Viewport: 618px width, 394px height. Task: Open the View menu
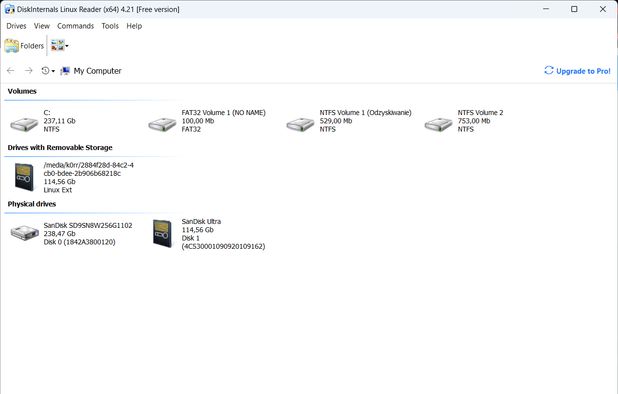42,26
